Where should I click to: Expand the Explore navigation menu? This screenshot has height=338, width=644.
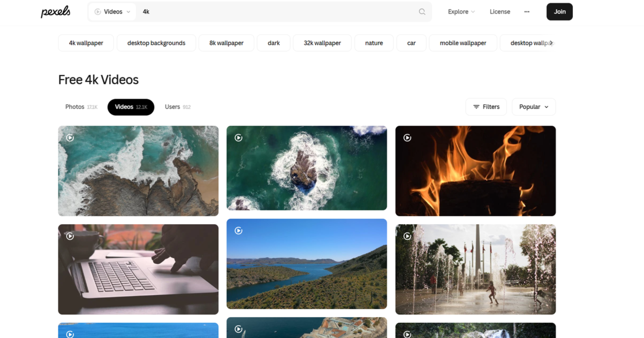pos(461,12)
